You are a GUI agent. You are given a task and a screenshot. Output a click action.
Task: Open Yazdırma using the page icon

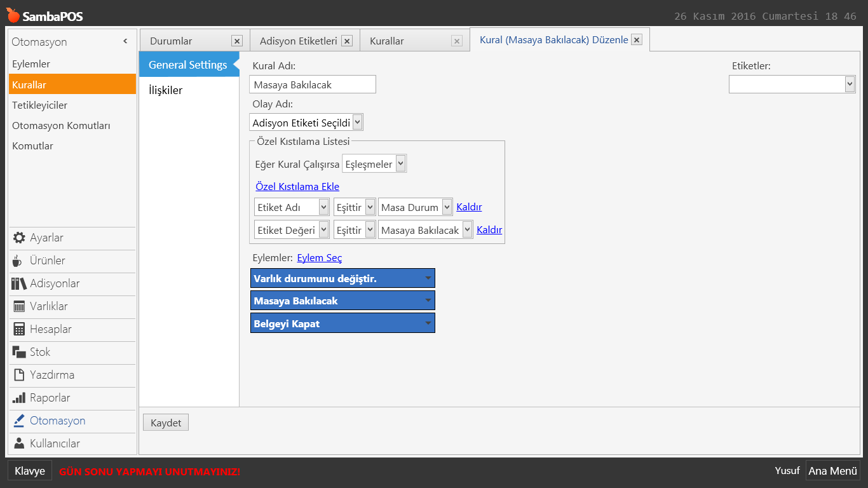tap(19, 375)
